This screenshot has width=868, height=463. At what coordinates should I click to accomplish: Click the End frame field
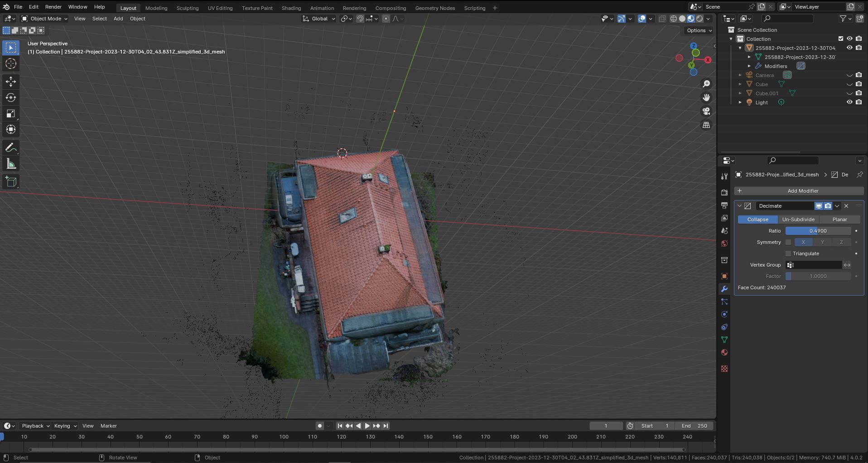pos(694,426)
